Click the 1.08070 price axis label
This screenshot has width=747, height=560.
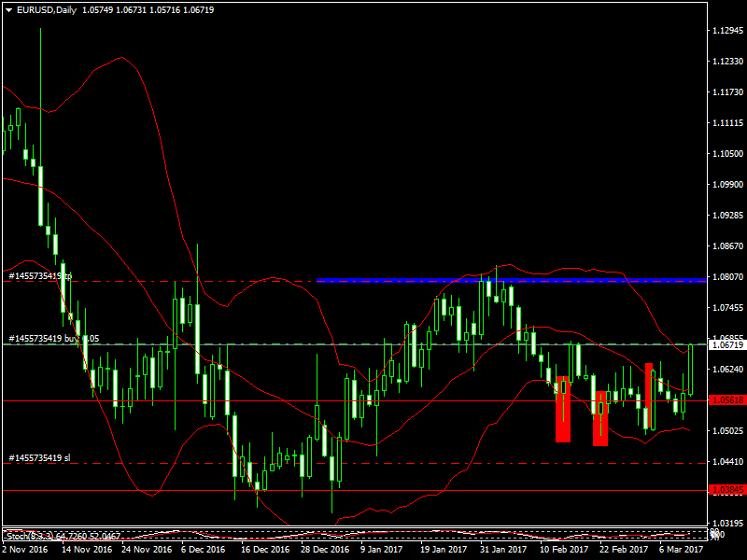pyautogui.click(x=727, y=276)
